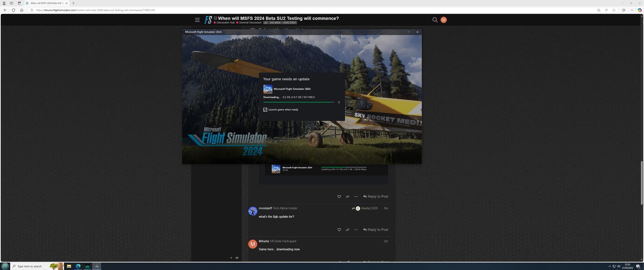Open the Discussion Hub category link
The height and width of the screenshot is (270, 644).
point(224,22)
